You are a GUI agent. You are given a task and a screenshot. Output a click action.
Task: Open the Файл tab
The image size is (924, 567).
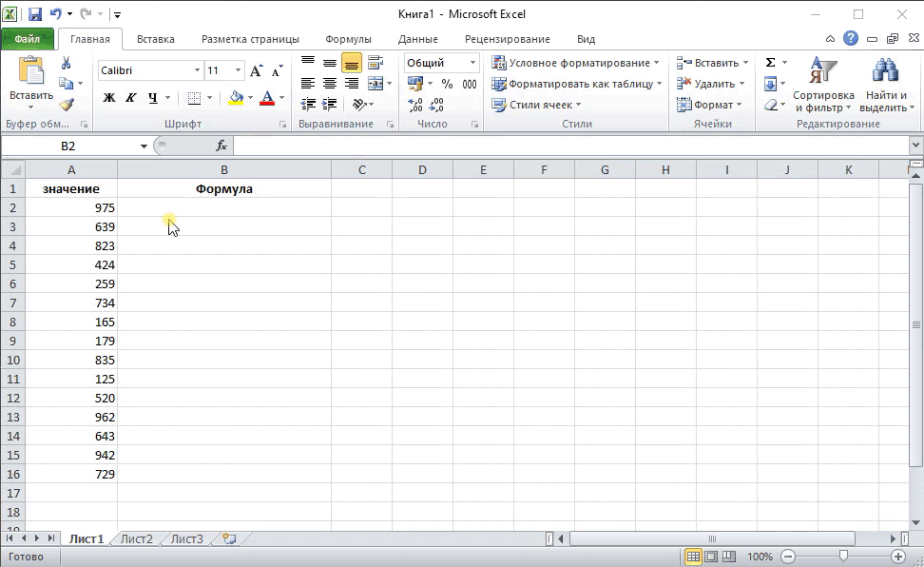(28, 39)
